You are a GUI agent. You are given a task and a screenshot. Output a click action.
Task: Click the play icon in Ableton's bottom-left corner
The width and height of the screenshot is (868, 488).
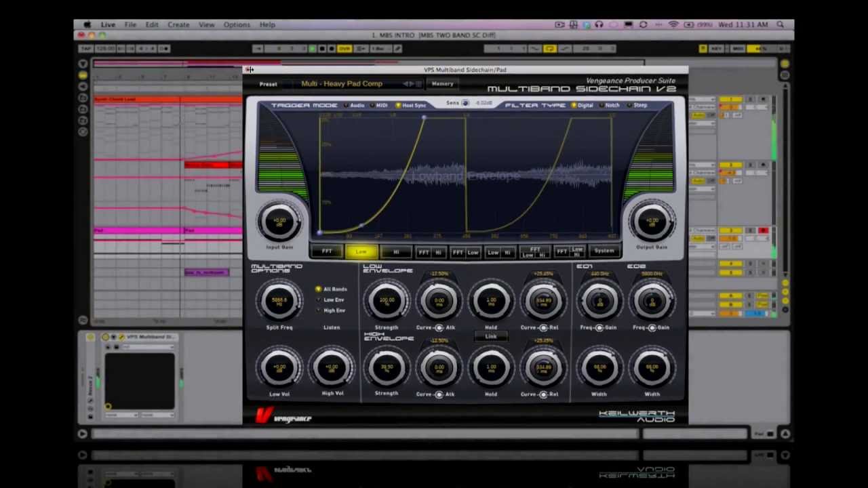(x=83, y=434)
